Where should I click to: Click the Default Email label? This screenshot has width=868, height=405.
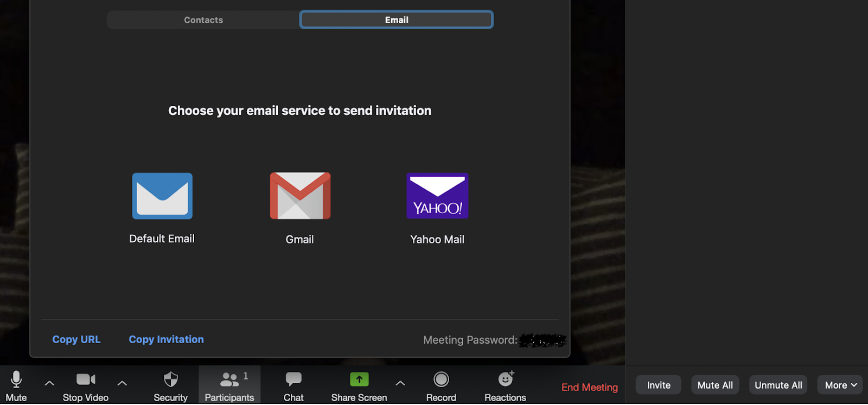[162, 239]
